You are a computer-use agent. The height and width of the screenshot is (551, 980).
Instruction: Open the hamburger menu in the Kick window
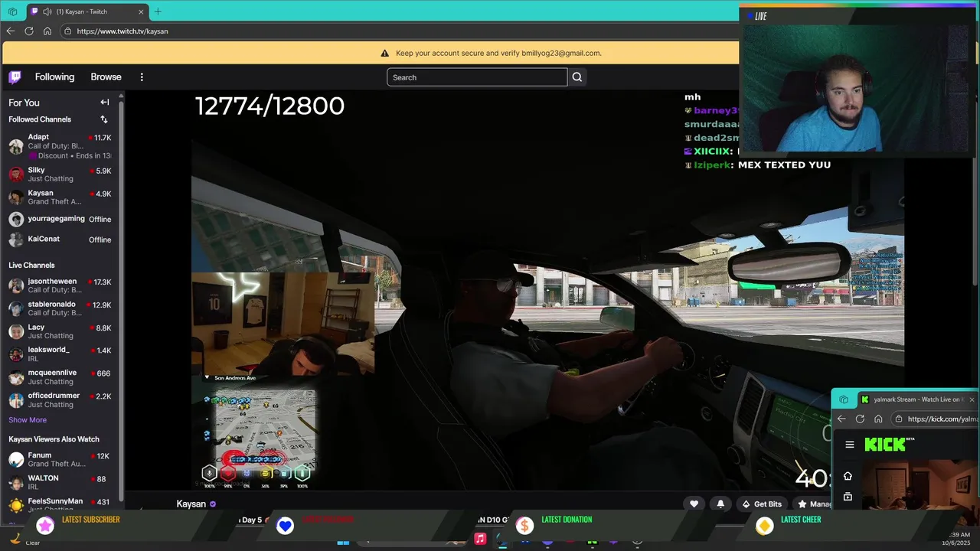pyautogui.click(x=849, y=445)
